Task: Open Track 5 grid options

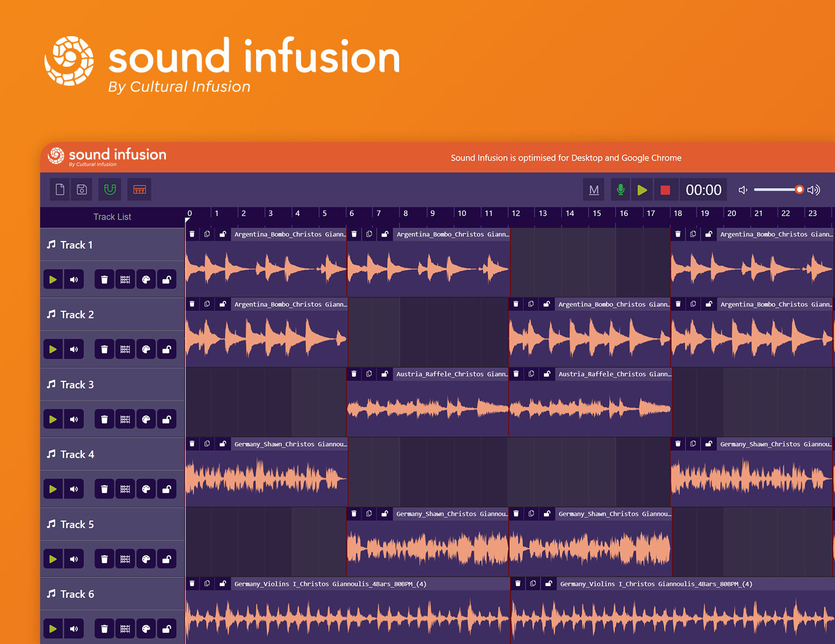Action: point(125,559)
